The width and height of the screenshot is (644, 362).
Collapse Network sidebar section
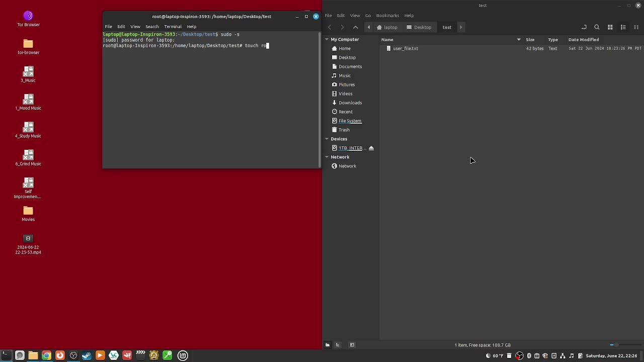point(327,157)
